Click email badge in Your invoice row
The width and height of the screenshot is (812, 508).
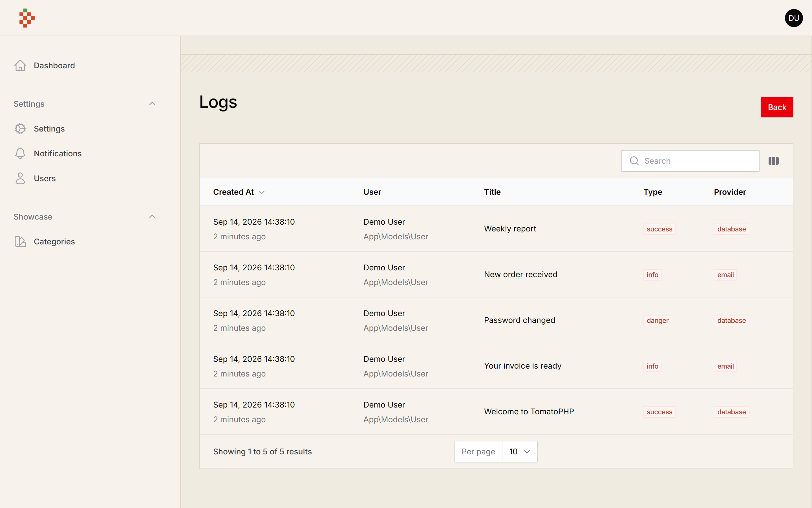point(725,366)
